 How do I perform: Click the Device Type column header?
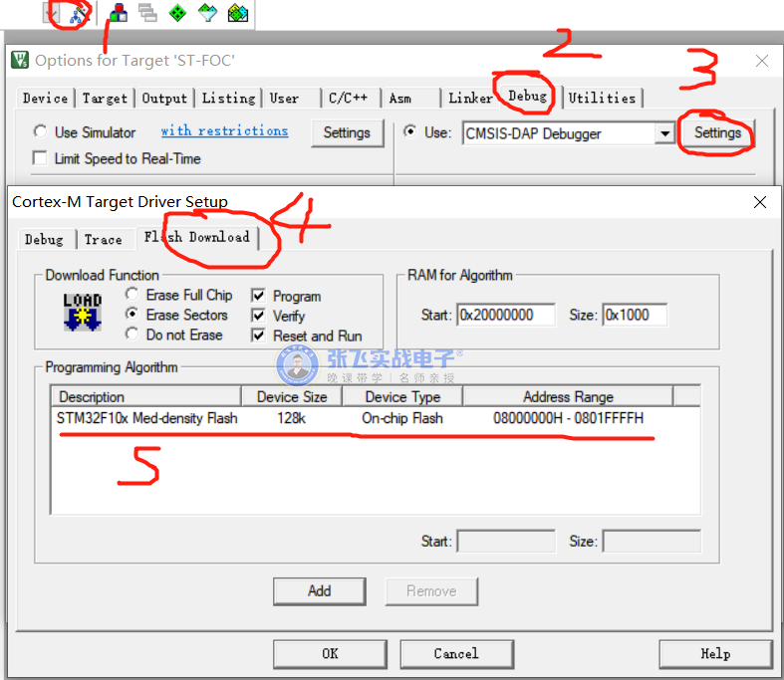[402, 396]
